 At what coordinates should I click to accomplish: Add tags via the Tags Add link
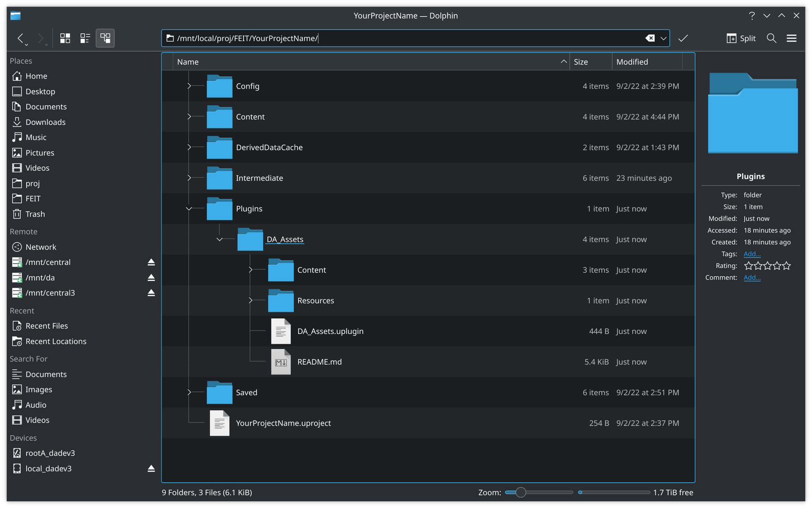click(752, 254)
